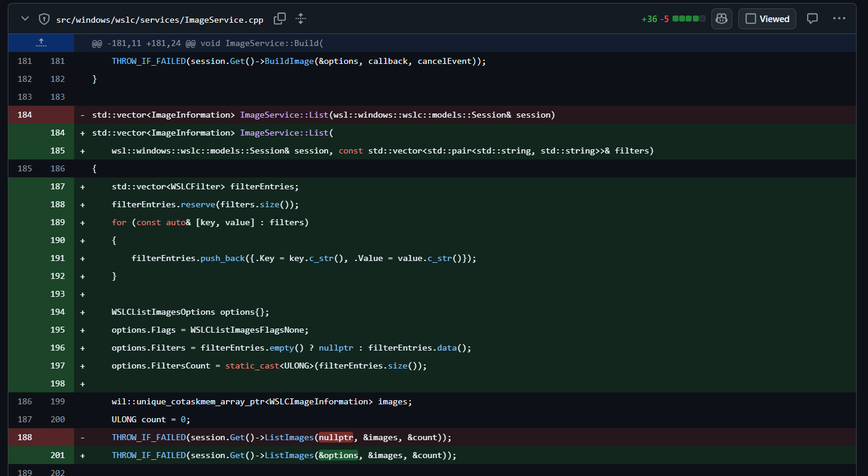This screenshot has width=868, height=476.
Task: Expand hidden lines above line 181
Action: click(x=41, y=43)
